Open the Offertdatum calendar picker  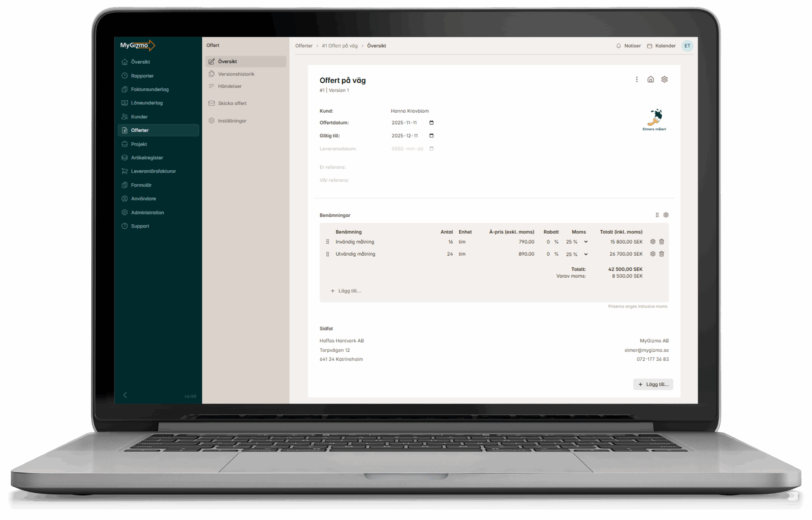click(431, 122)
